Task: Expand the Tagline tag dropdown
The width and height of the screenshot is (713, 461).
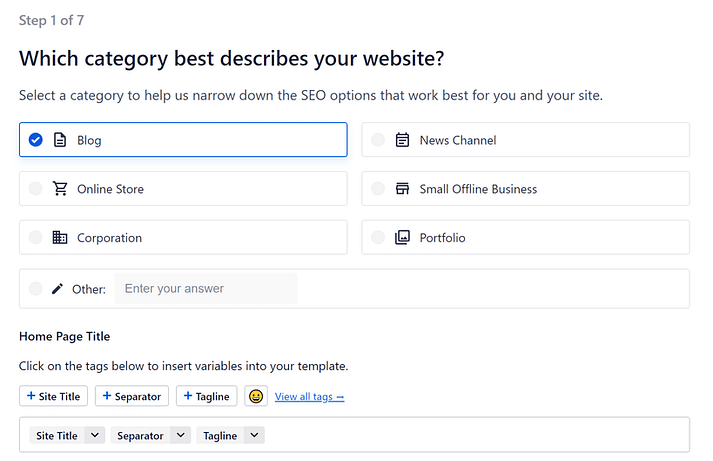Action: [254, 435]
